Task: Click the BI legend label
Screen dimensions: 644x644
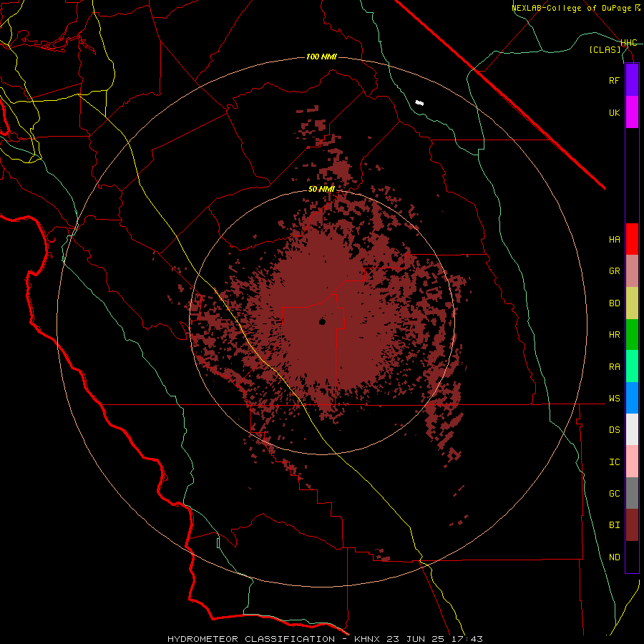Action: point(614,525)
